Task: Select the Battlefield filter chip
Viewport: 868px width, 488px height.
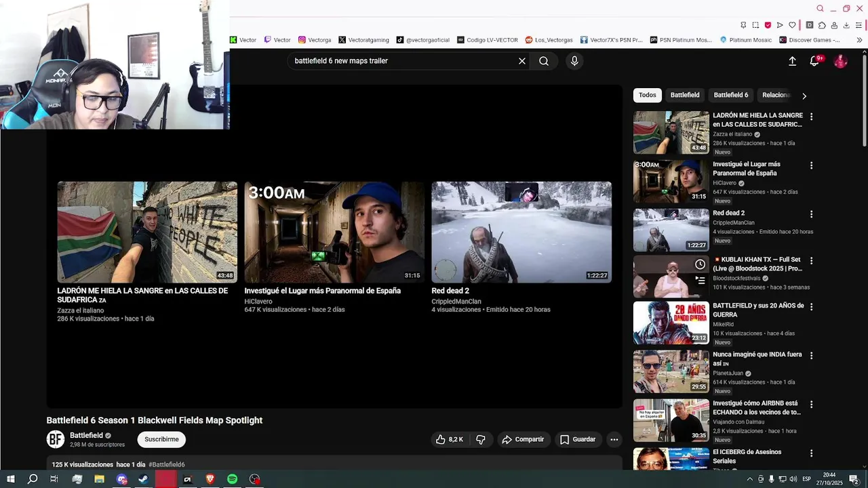Action: pyautogui.click(x=685, y=95)
